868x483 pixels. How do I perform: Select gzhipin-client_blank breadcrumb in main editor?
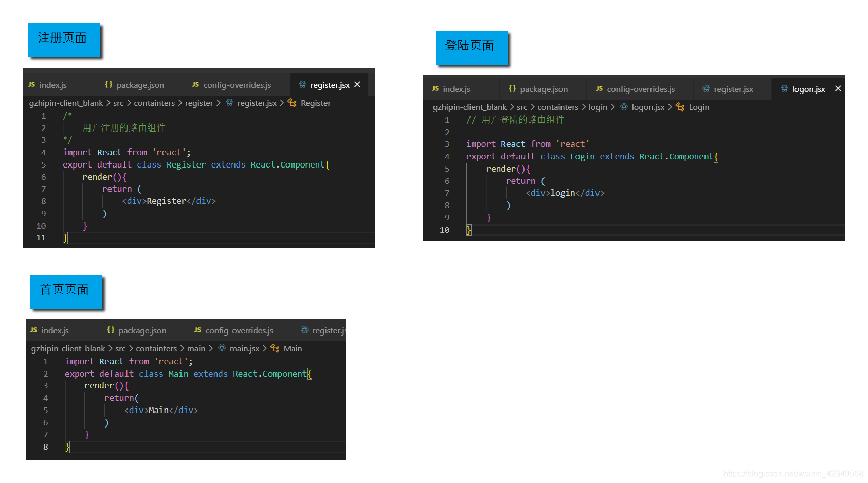(68, 349)
